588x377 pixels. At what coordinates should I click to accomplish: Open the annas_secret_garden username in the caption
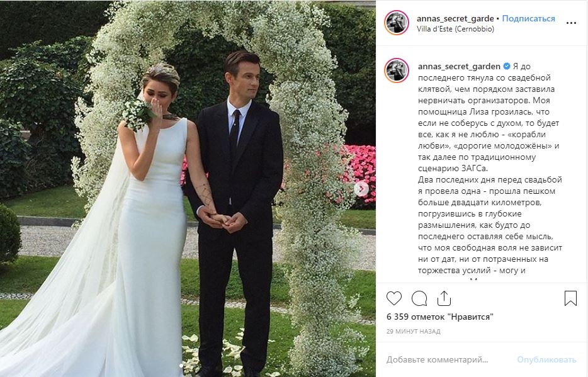pyautogui.click(x=459, y=66)
